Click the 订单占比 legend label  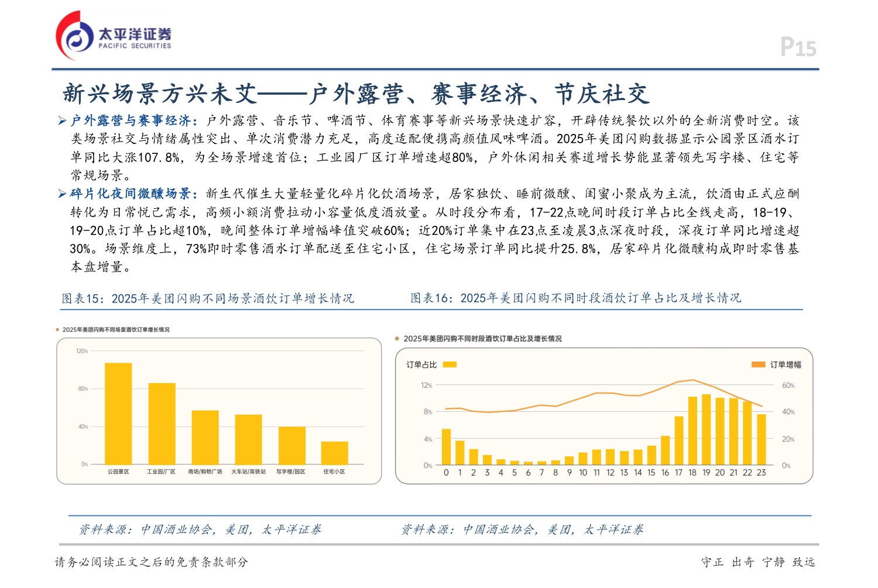tap(421, 365)
